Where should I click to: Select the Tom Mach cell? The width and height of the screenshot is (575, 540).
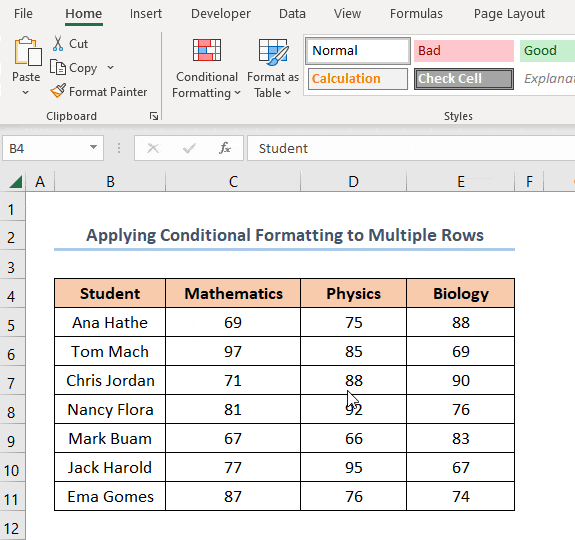[110, 351]
